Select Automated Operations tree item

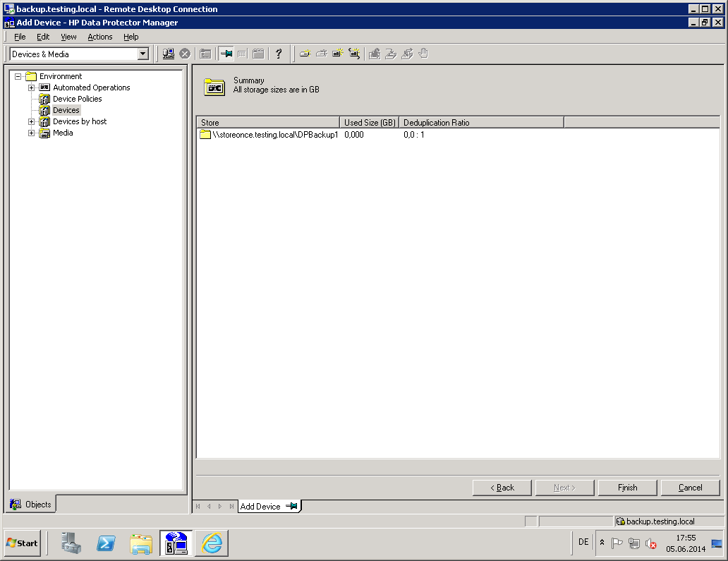coord(92,88)
